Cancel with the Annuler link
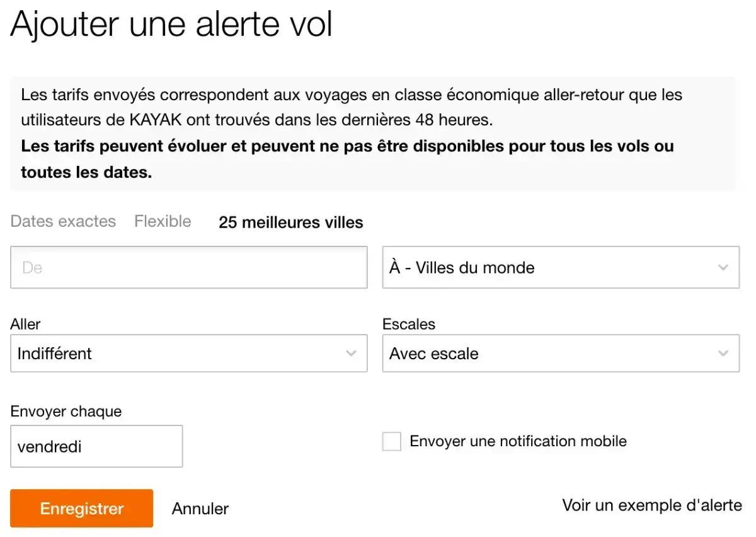 click(x=200, y=509)
